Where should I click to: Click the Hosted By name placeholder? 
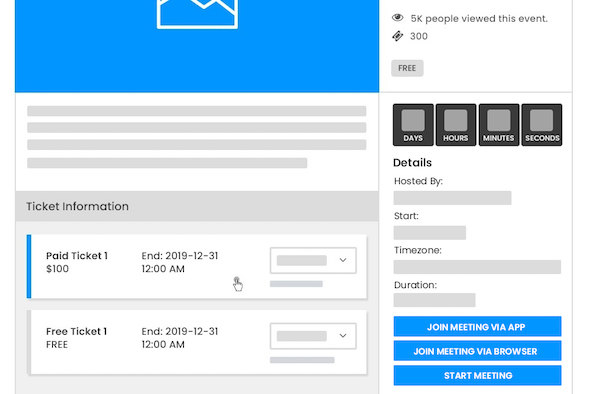452,198
